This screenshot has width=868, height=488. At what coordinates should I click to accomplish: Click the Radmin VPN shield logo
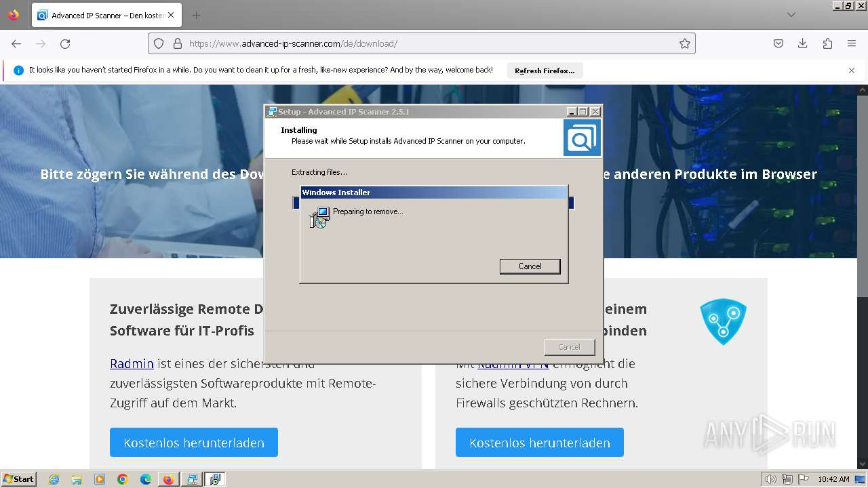723,321
